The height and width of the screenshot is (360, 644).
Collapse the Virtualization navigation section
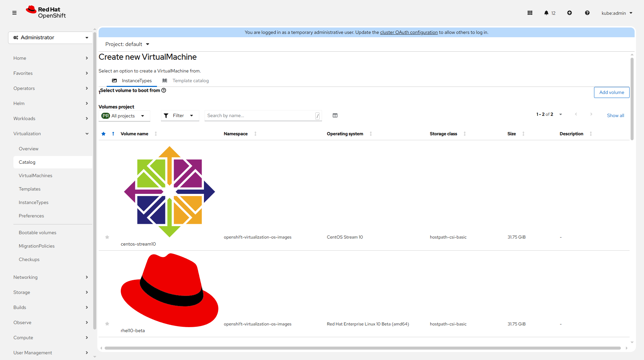50,134
